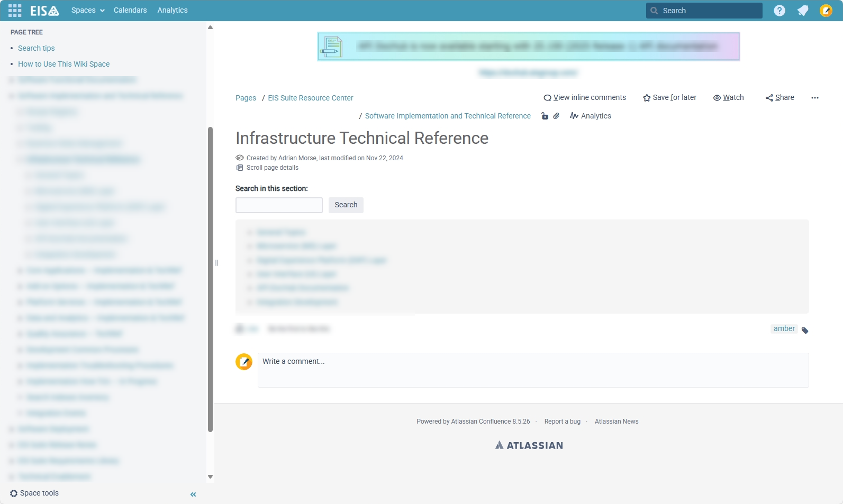The height and width of the screenshot is (504, 843).
Task: Share this page
Action: coord(780,98)
